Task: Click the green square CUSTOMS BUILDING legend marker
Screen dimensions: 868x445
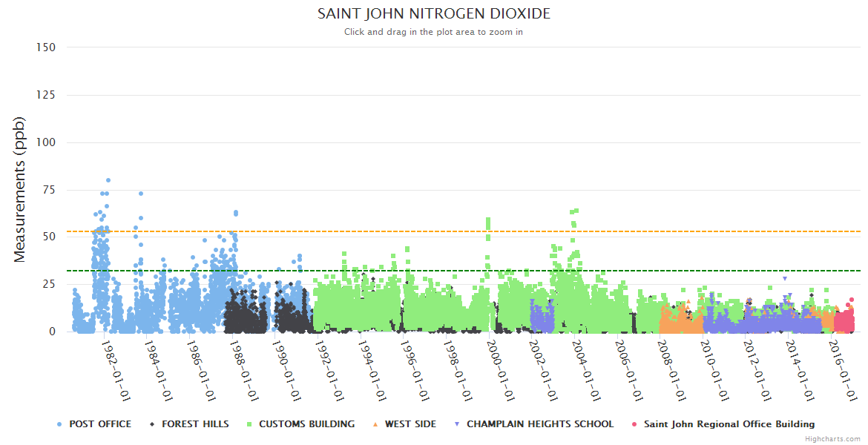Action: 249,424
